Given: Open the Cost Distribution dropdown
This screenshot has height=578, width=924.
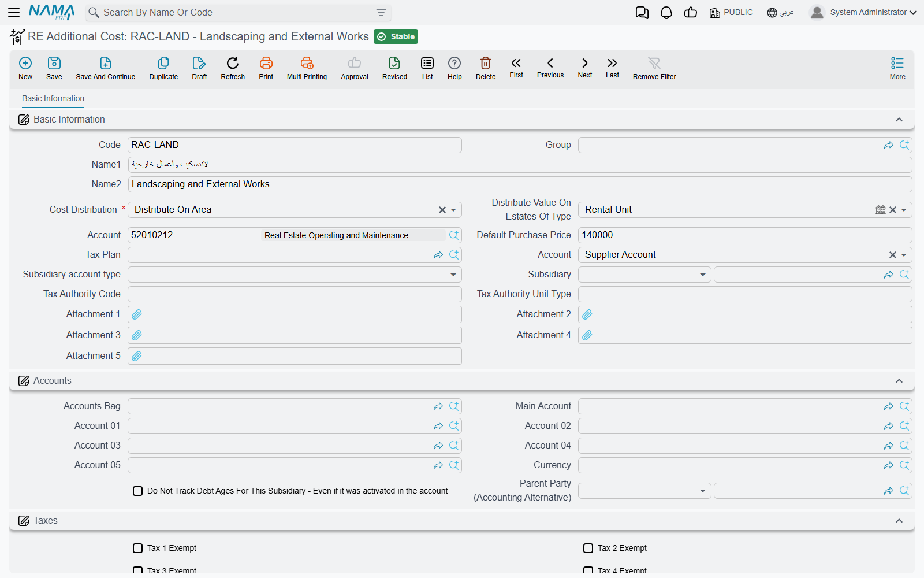Looking at the screenshot, I should click(x=453, y=210).
